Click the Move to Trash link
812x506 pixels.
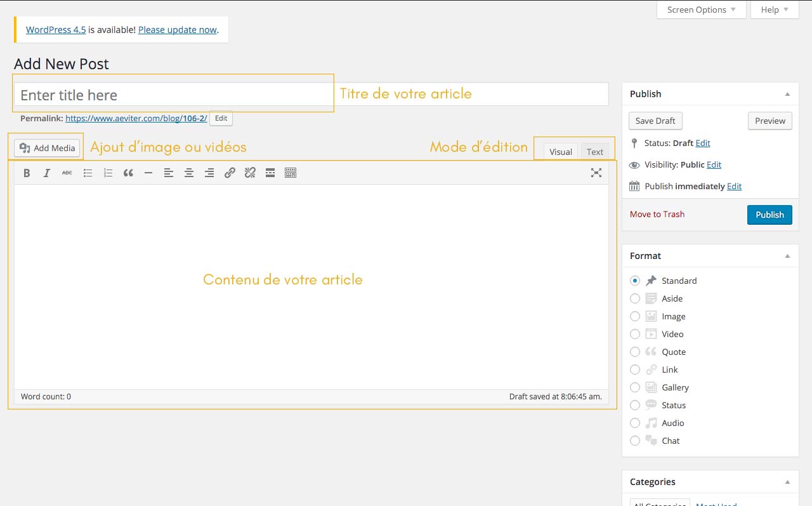[x=657, y=214]
